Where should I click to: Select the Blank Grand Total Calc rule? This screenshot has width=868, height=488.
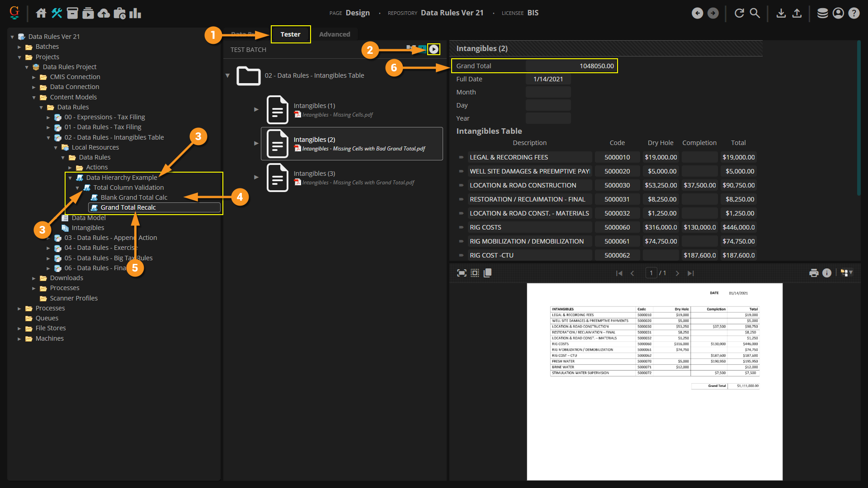pyautogui.click(x=134, y=197)
